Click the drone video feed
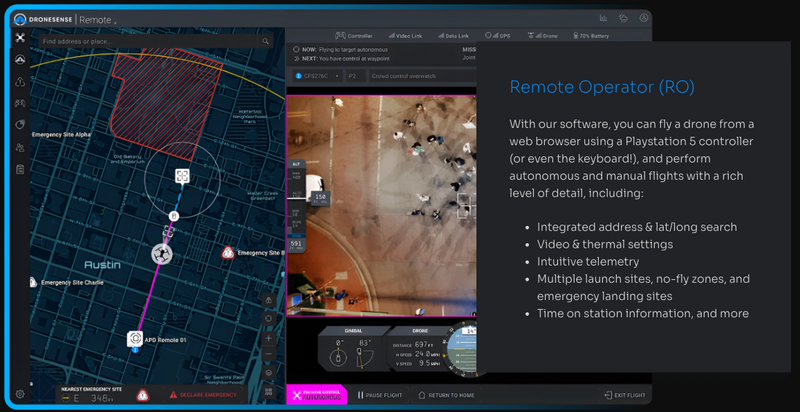Screen dimensions: 800x412 (381, 205)
